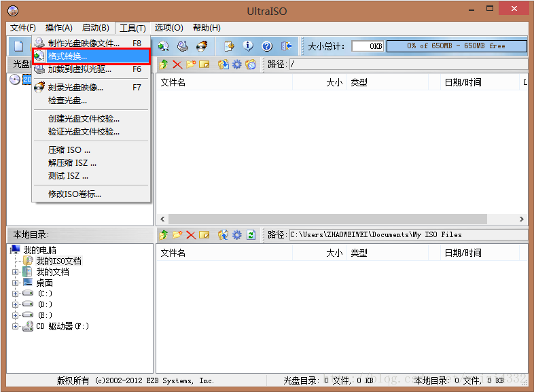The width and height of the screenshot is (534, 392).
Task: Click rename icon in local directory toolbar
Action: pyautogui.click(x=204, y=234)
